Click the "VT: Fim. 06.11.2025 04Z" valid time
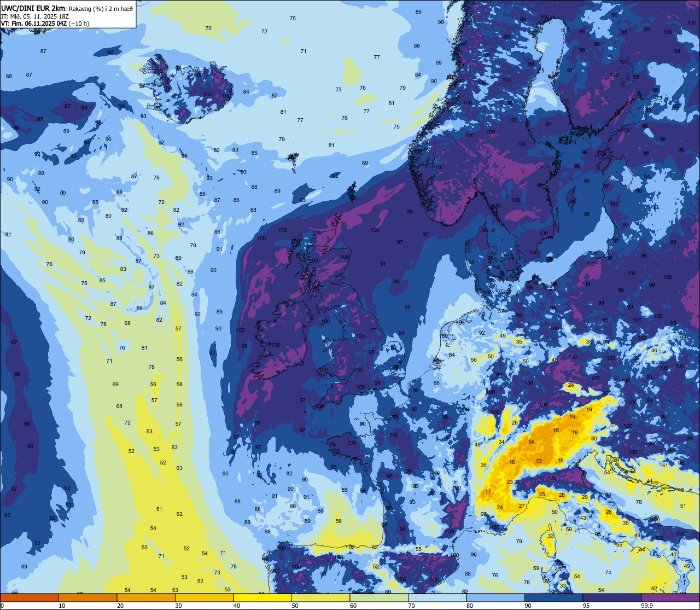The image size is (700, 610). coord(34,24)
